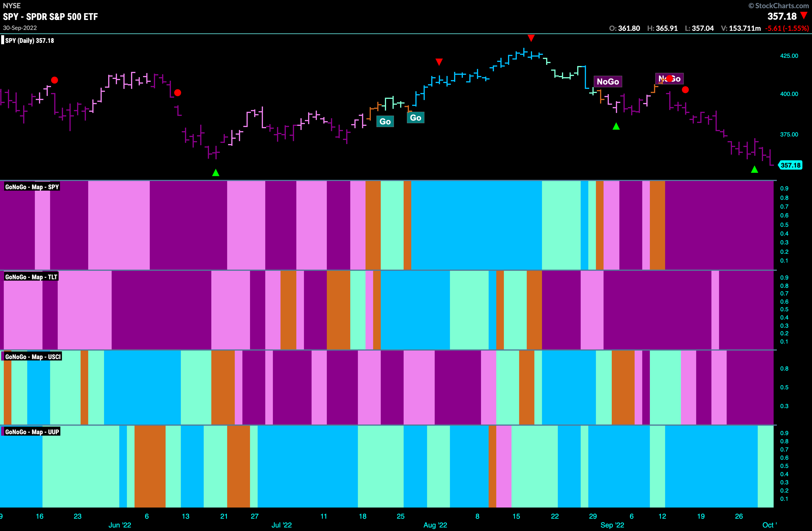Viewport: 812px width, 531px height.
Task: Click the NoGo label near Sep 12
Action: click(x=670, y=79)
